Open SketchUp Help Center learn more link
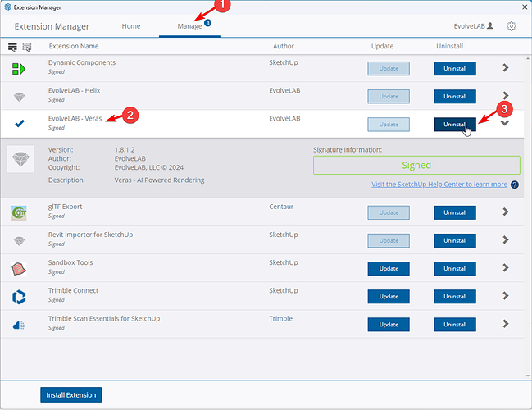The image size is (532, 410). [x=439, y=184]
